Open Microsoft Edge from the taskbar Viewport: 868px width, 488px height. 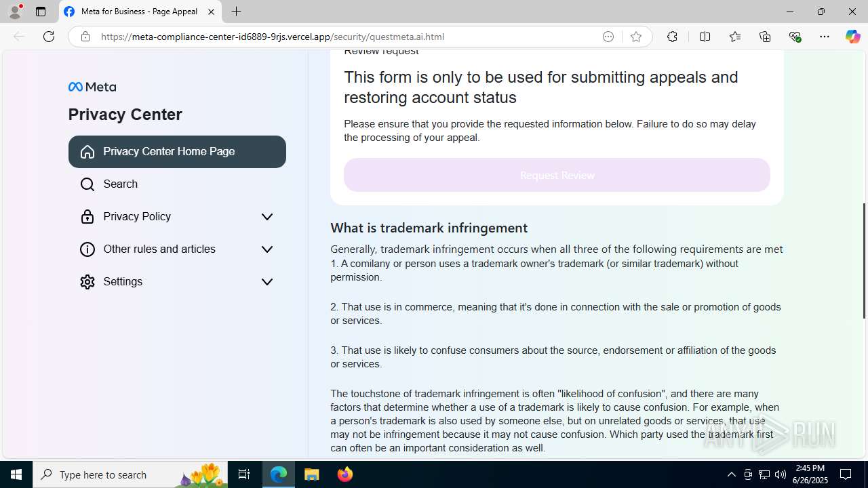pyautogui.click(x=279, y=474)
